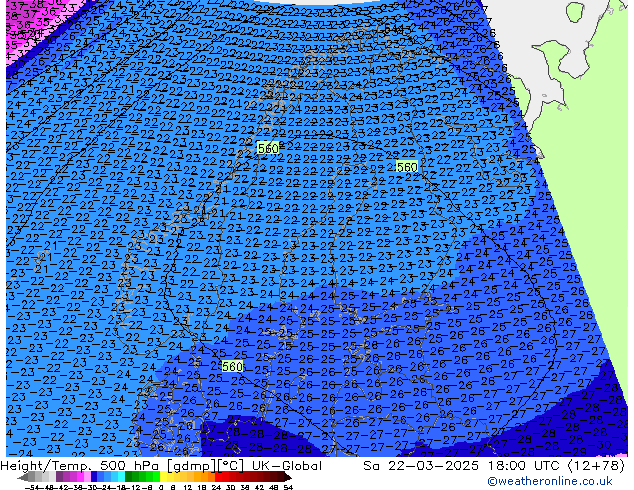Screen dimensions: 634x490
Task: Click the 560 contour label over Finland
Action: click(406, 167)
